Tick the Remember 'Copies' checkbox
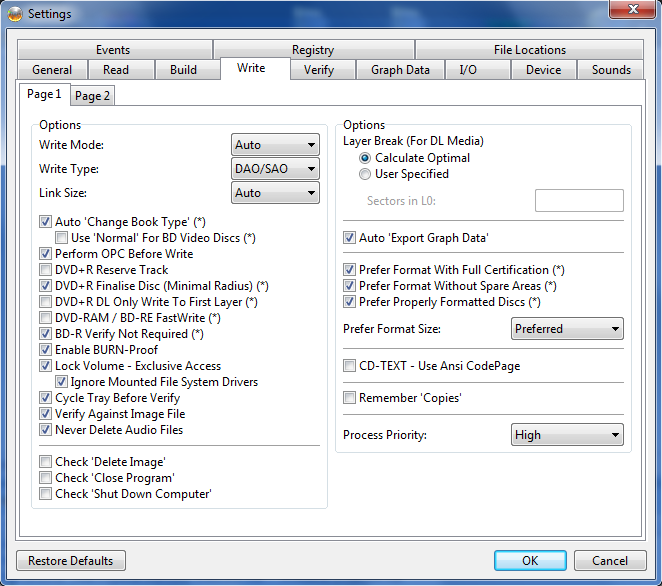This screenshot has width=662, height=586. coord(349,398)
